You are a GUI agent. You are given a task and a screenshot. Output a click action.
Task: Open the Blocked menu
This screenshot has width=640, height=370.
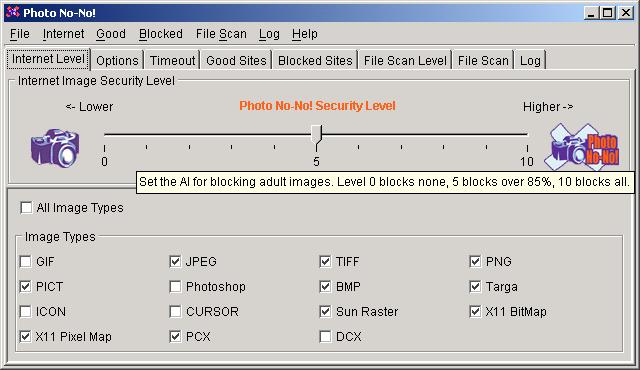161,34
